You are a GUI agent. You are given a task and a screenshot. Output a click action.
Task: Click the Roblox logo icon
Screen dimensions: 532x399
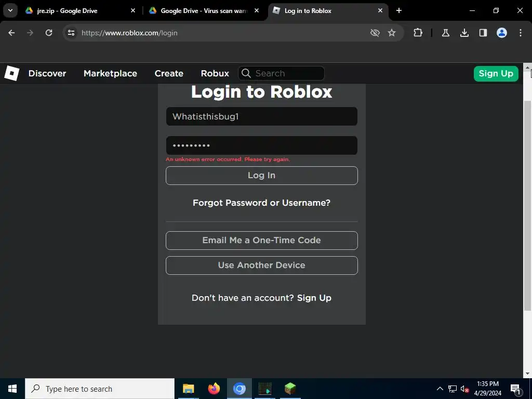[x=11, y=73]
